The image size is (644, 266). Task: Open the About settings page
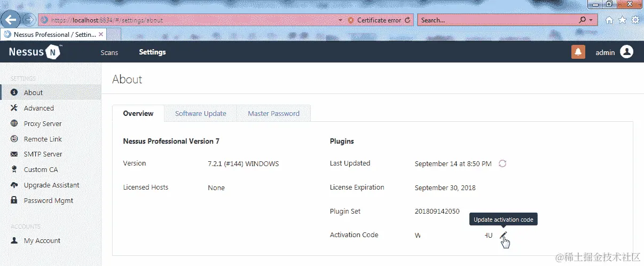51,92
